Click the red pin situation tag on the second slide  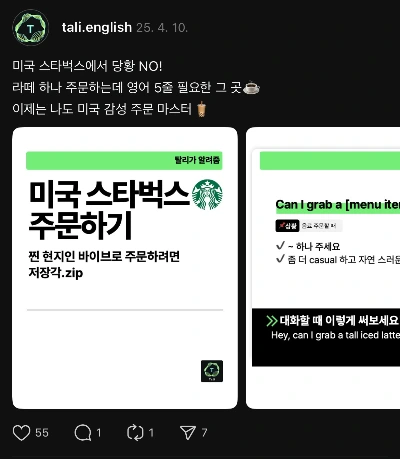tap(287, 226)
